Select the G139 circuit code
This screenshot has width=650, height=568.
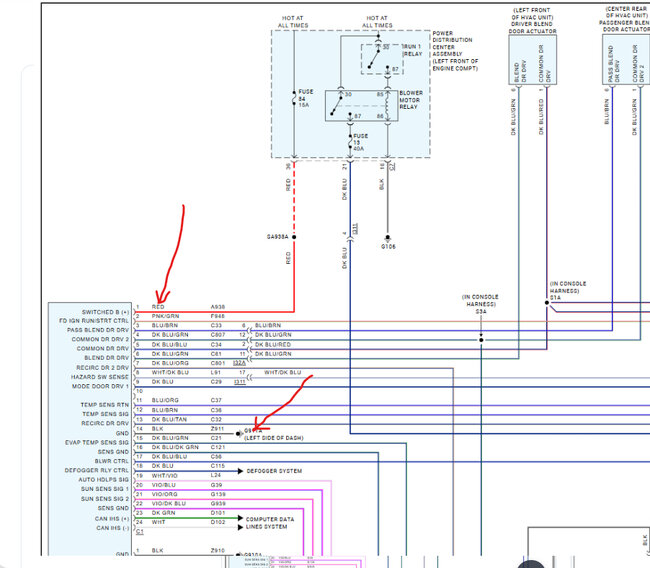pyautogui.click(x=218, y=494)
